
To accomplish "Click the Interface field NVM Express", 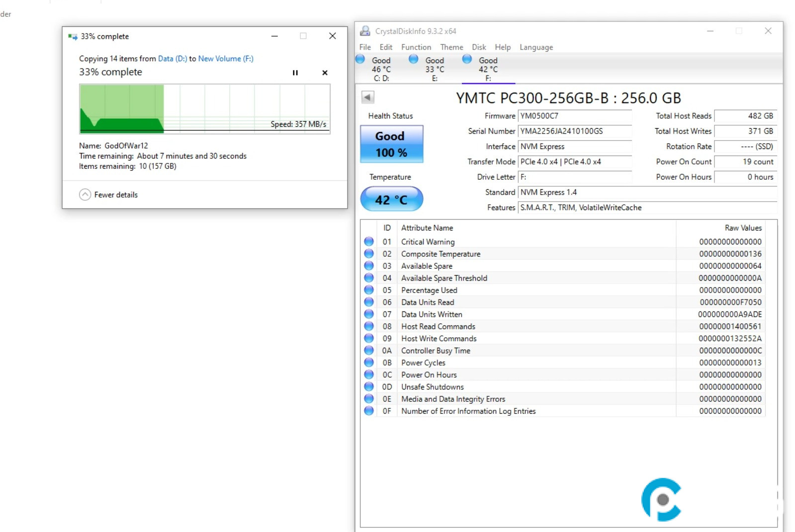I will (x=575, y=147).
